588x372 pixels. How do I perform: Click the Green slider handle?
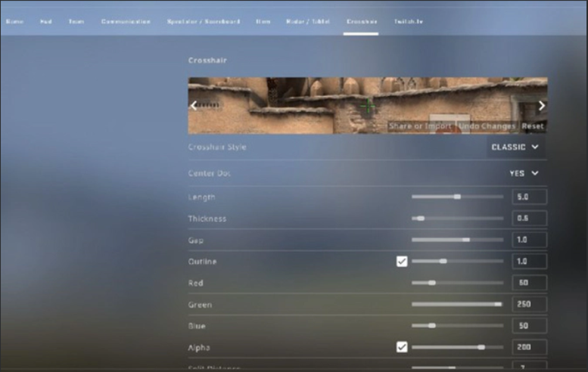pos(498,304)
